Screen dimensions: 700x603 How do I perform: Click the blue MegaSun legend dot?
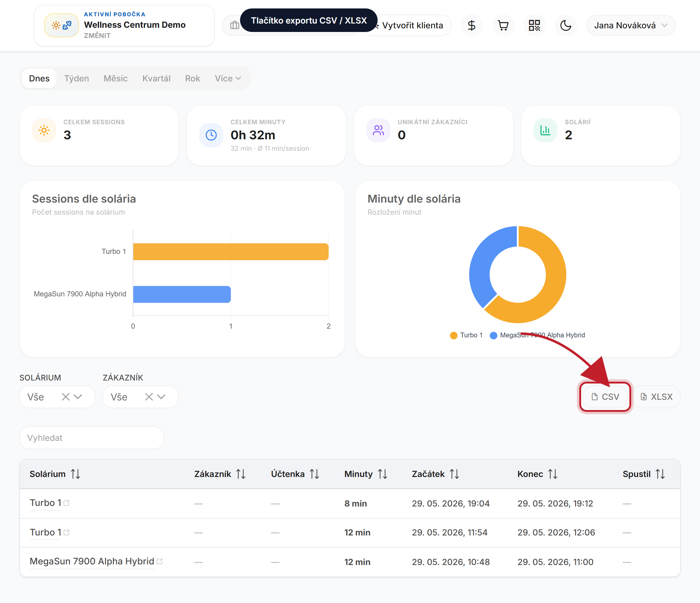(494, 335)
